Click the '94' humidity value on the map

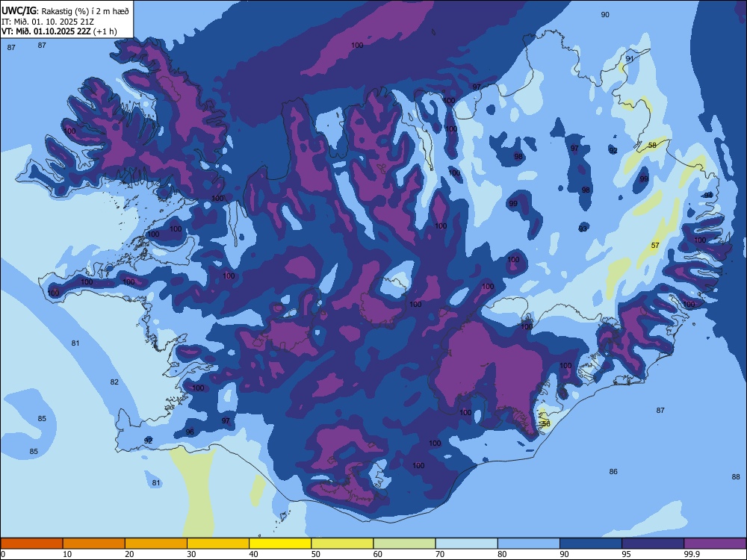pyautogui.click(x=708, y=195)
